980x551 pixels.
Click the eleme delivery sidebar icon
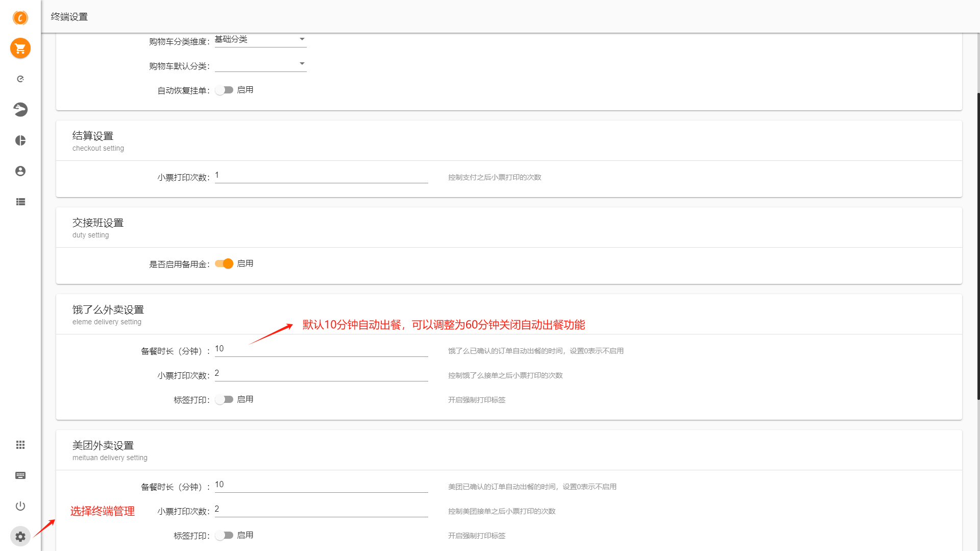click(20, 79)
